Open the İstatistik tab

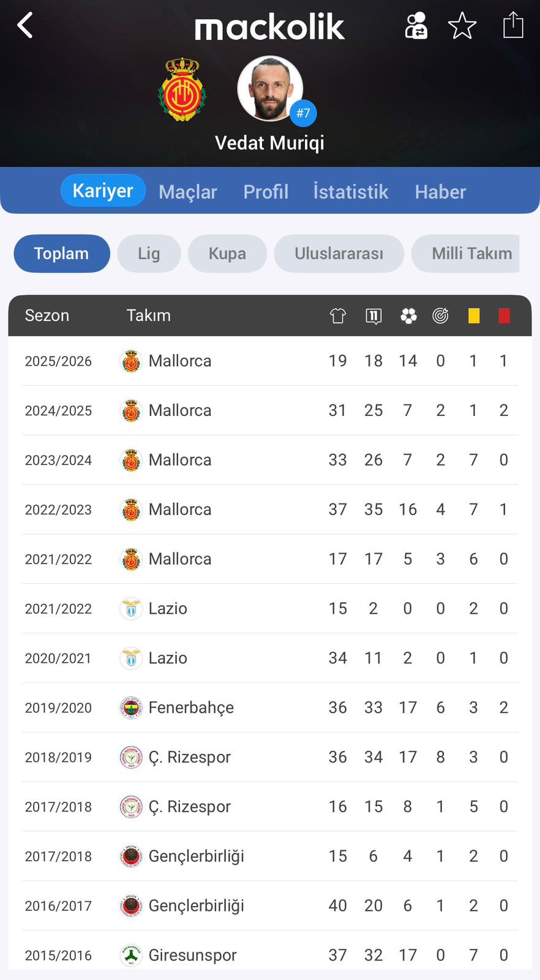click(x=351, y=192)
